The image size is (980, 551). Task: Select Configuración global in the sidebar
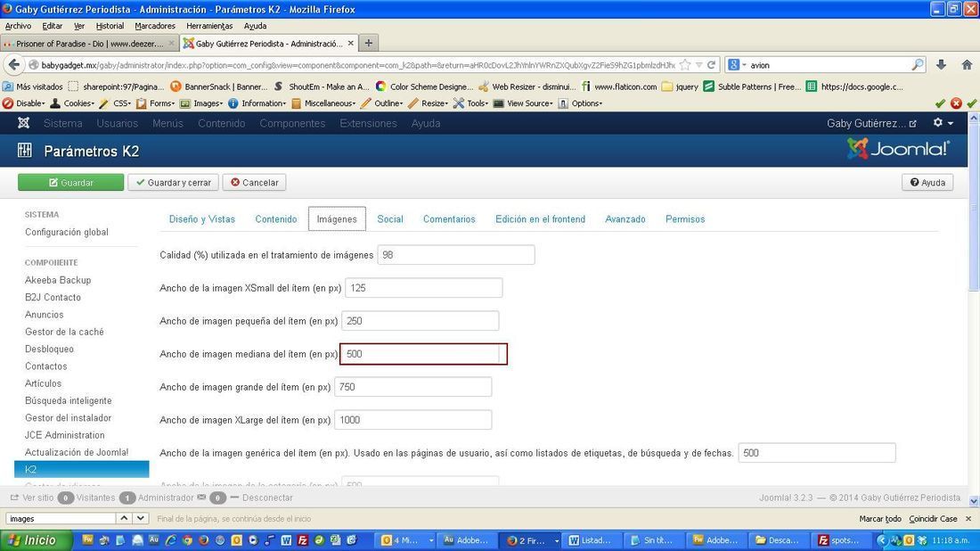tap(67, 232)
